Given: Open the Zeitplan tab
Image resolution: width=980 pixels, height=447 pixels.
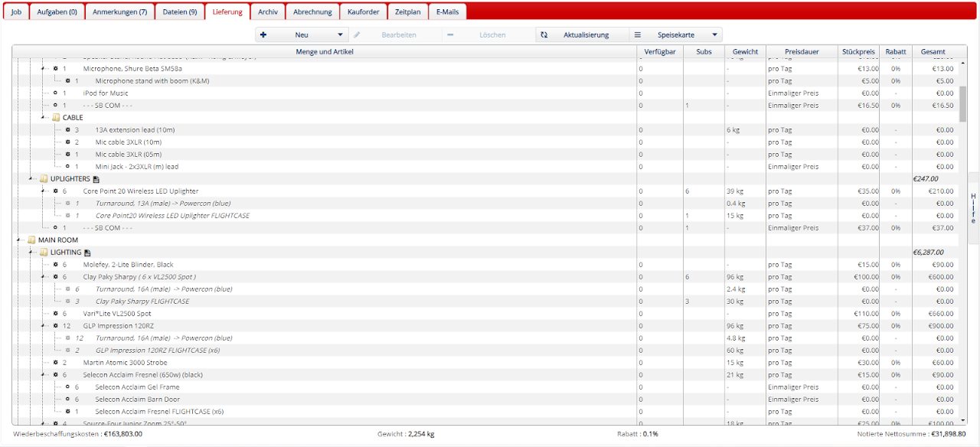Looking at the screenshot, I should (x=408, y=12).
